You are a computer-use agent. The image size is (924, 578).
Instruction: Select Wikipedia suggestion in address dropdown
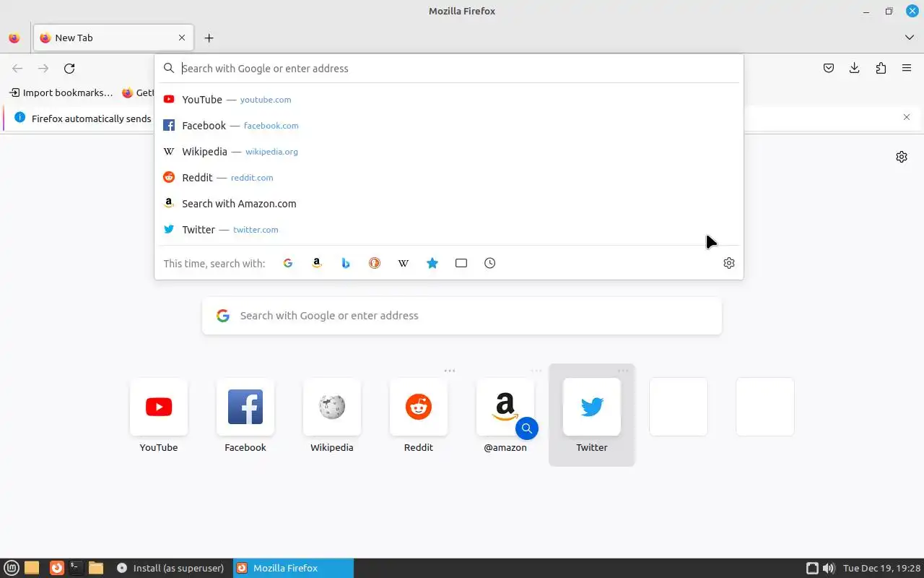pos(449,152)
